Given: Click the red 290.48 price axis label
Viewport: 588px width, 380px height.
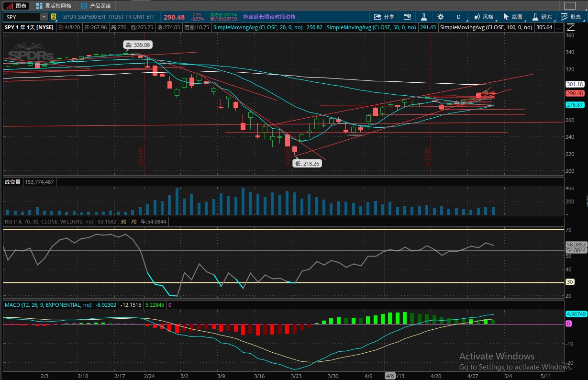Looking at the screenshot, I should 574,93.
